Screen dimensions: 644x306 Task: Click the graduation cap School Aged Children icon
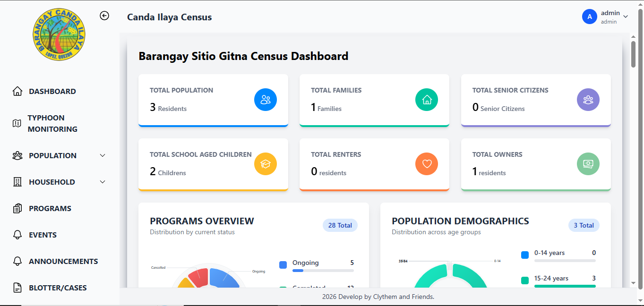click(265, 164)
